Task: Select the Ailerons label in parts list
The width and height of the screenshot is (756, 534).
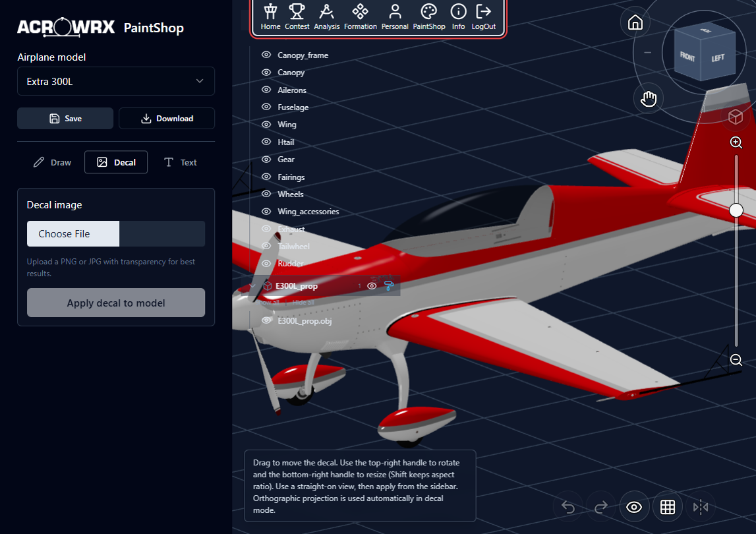Action: click(292, 90)
